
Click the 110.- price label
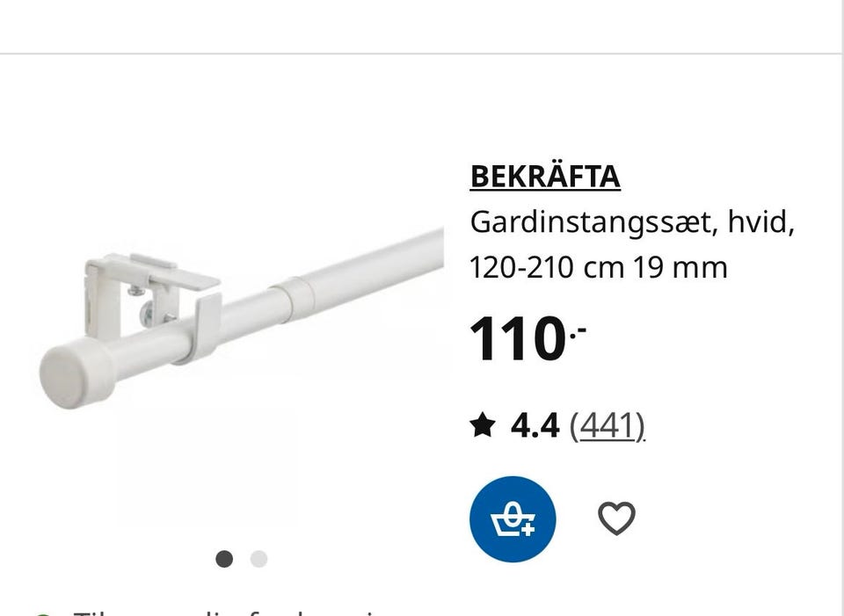[527, 339]
